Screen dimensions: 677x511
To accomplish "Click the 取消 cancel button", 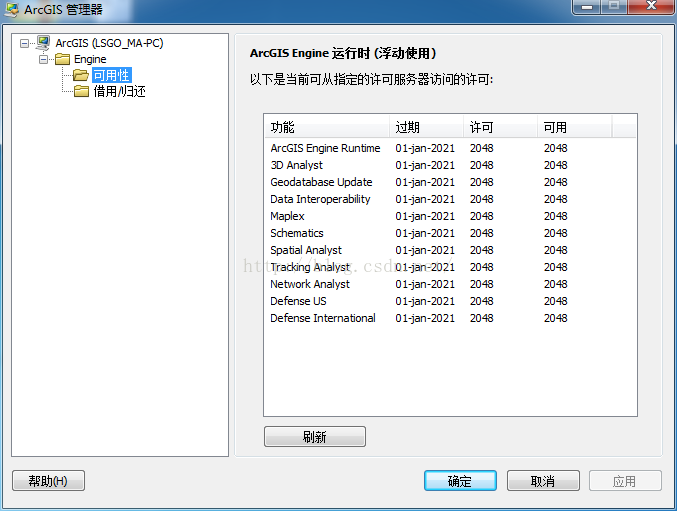I will point(543,481).
